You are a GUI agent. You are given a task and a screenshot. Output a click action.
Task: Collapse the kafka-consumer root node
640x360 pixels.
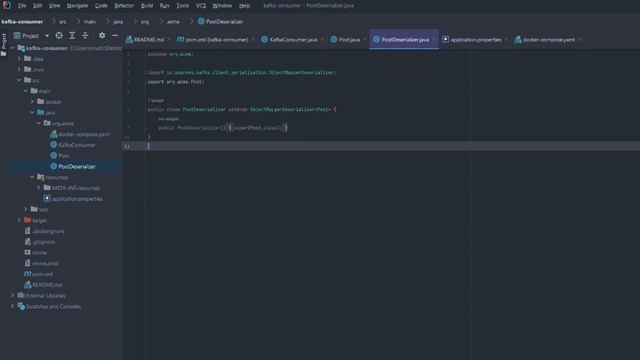point(13,48)
